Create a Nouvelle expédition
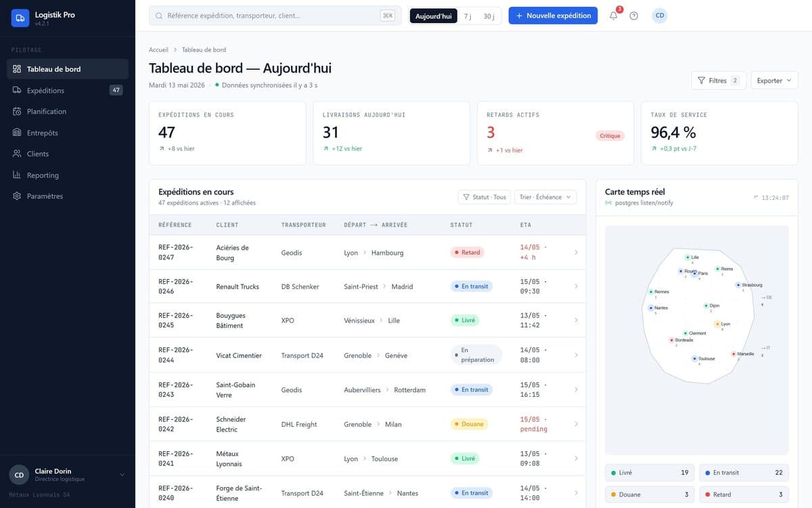This screenshot has height=508, width=812. pos(553,16)
